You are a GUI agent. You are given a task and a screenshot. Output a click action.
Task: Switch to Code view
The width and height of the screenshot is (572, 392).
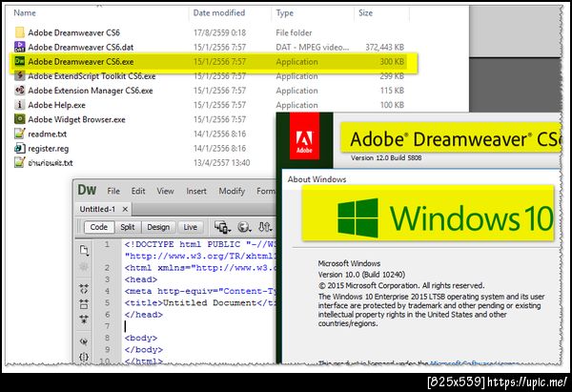(x=99, y=227)
